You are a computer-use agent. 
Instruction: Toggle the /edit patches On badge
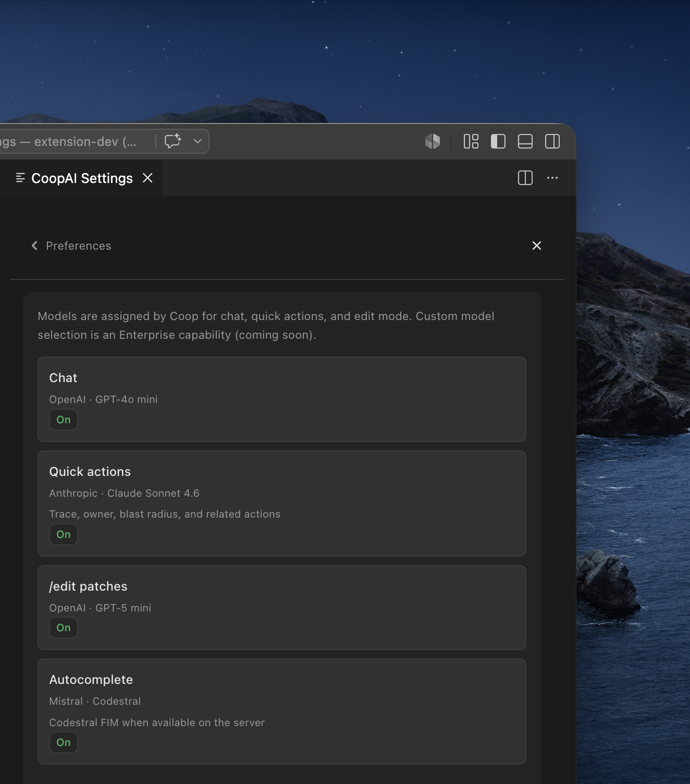(x=64, y=628)
